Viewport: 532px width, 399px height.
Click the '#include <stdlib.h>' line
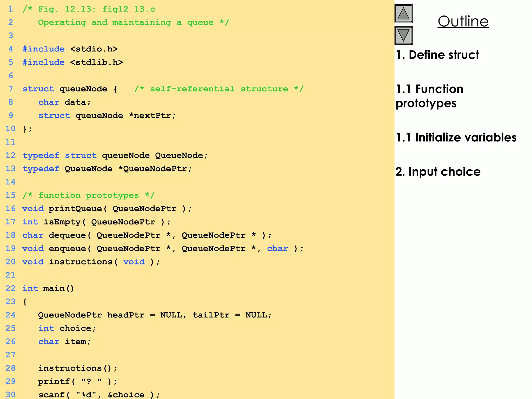[73, 62]
